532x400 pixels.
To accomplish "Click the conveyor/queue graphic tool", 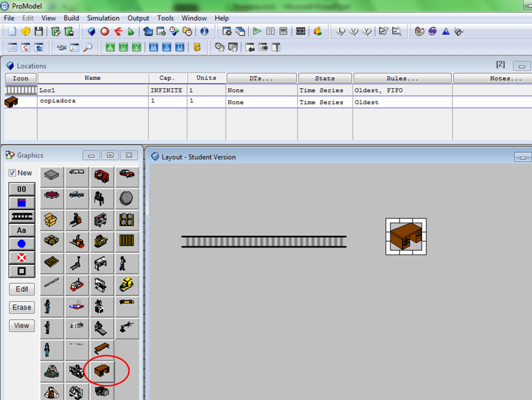I will coord(21,216).
